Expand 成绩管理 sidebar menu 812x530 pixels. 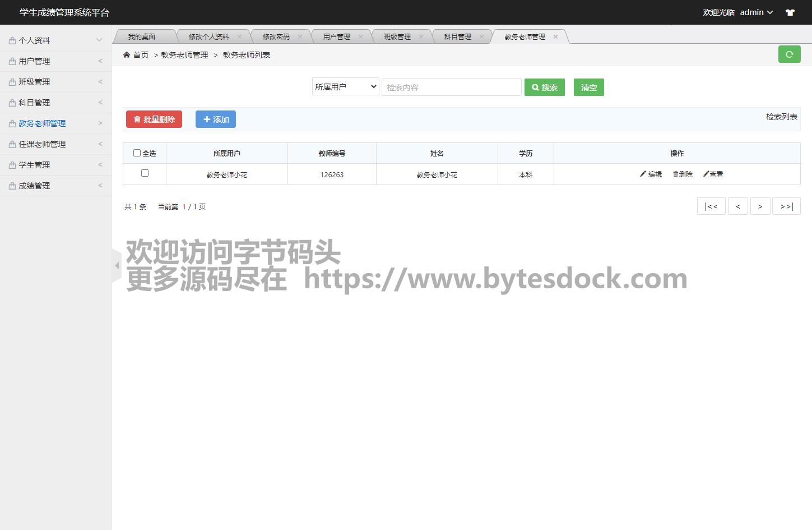(x=55, y=186)
